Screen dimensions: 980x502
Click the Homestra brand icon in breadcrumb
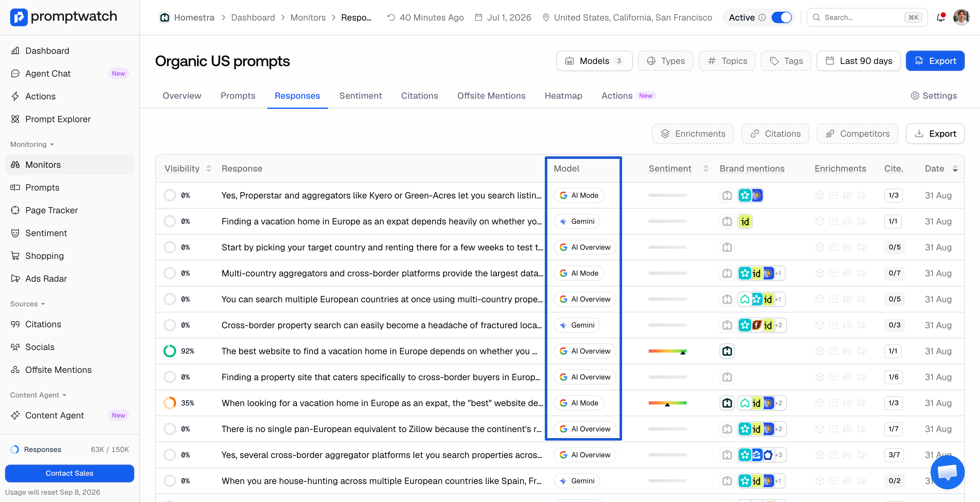click(x=164, y=17)
